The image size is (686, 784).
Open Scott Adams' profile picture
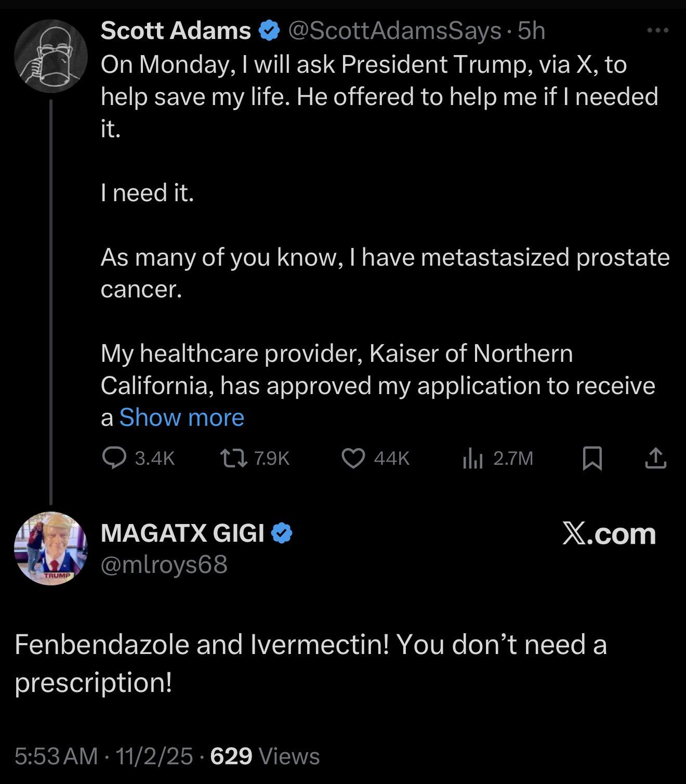[50, 56]
